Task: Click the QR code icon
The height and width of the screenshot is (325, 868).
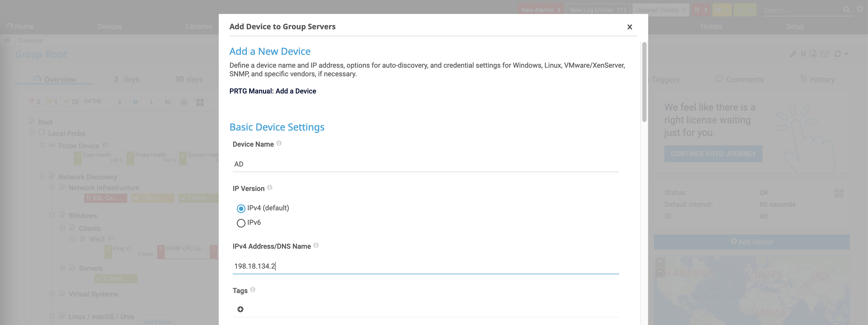Action: pyautogui.click(x=839, y=193)
